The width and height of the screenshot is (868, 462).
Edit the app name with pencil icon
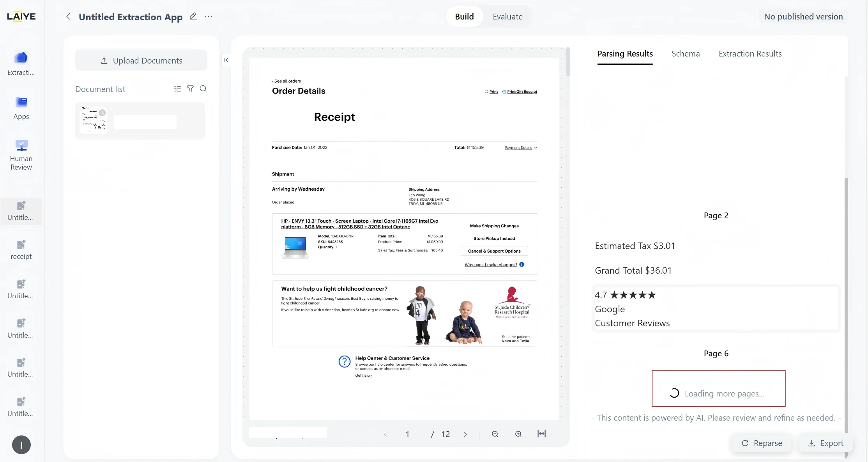click(193, 16)
